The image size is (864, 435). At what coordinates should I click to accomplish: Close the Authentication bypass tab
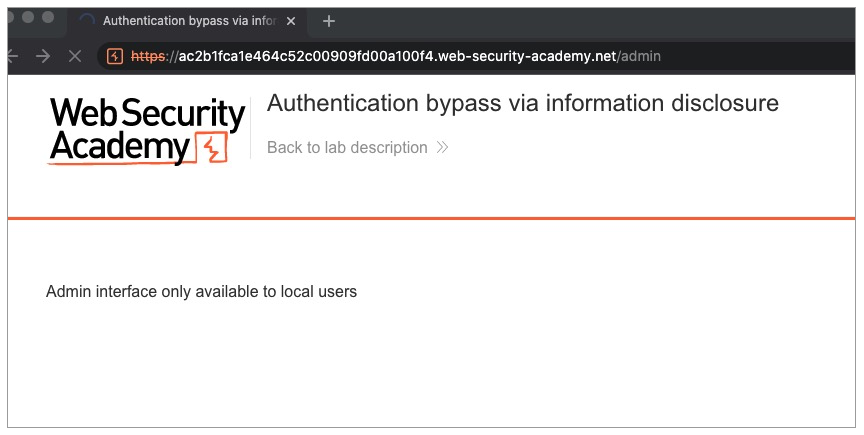coord(291,21)
